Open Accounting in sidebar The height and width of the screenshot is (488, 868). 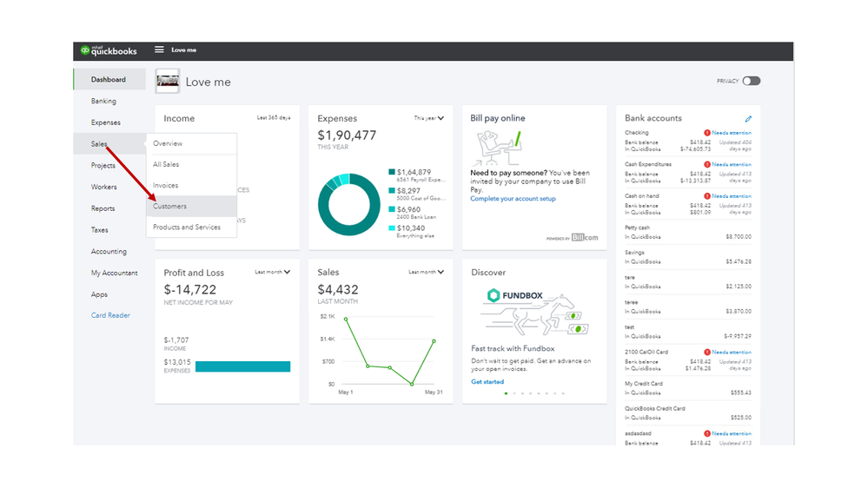tap(109, 251)
